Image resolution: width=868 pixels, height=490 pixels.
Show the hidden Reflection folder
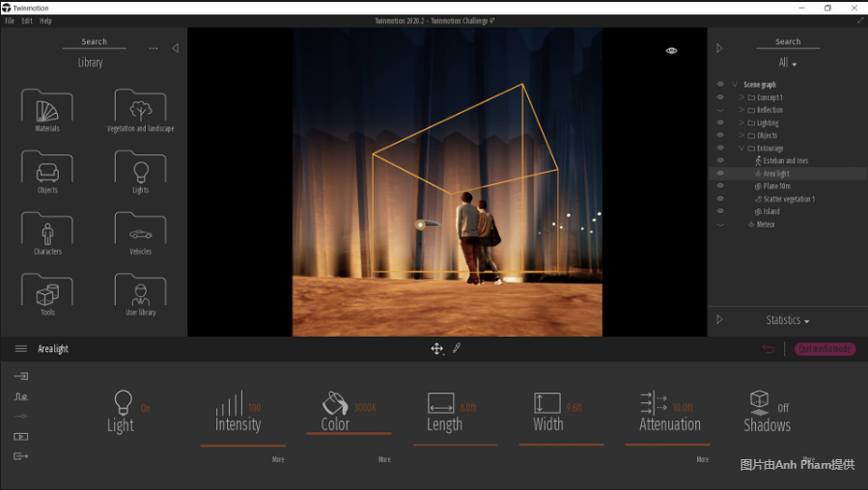point(720,110)
